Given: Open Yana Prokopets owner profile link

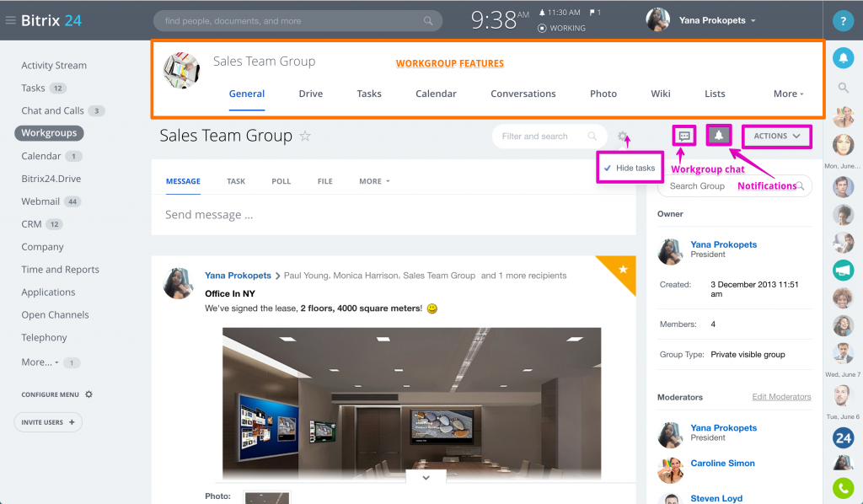Looking at the screenshot, I should tap(723, 244).
